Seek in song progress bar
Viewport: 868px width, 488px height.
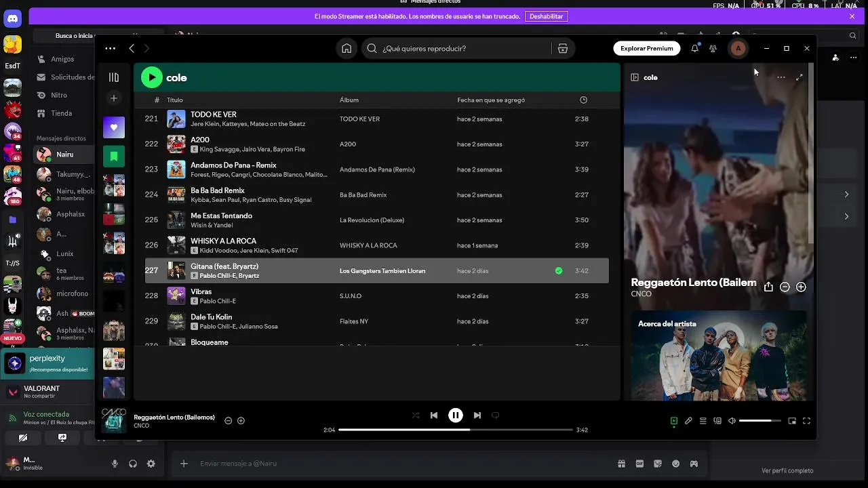click(x=456, y=430)
